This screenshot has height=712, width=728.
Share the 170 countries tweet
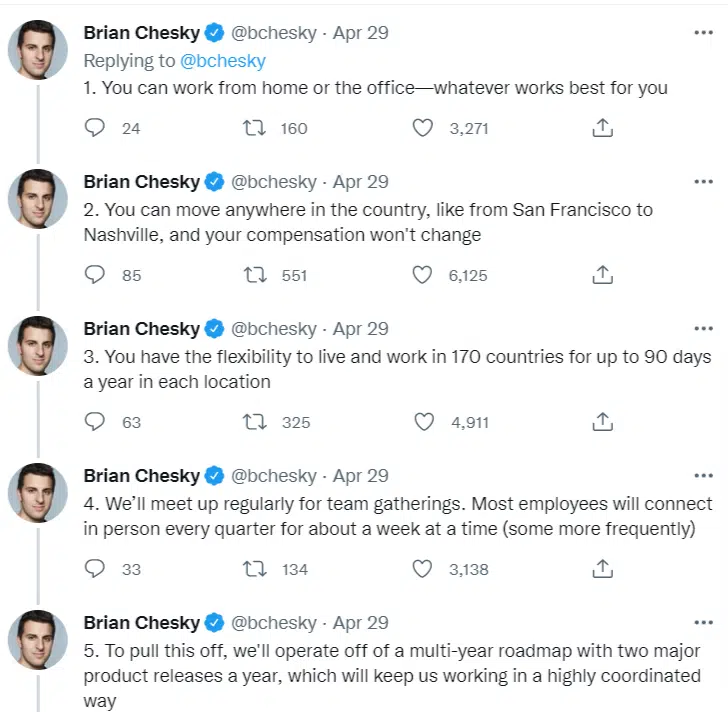602,422
